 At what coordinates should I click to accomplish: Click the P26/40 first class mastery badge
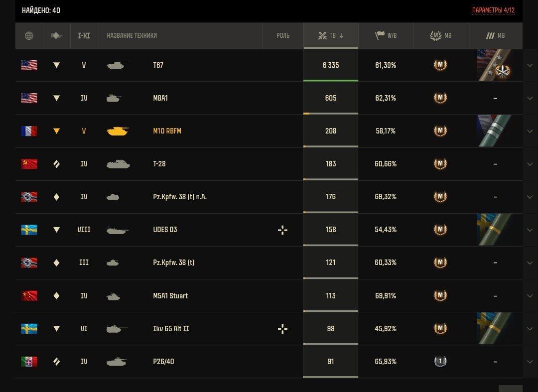pyautogui.click(x=440, y=361)
